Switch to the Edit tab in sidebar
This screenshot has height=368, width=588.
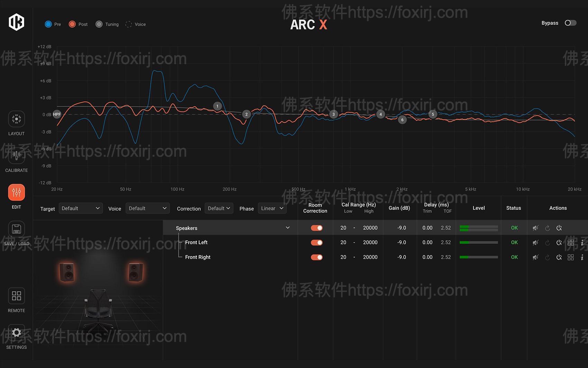16,193
